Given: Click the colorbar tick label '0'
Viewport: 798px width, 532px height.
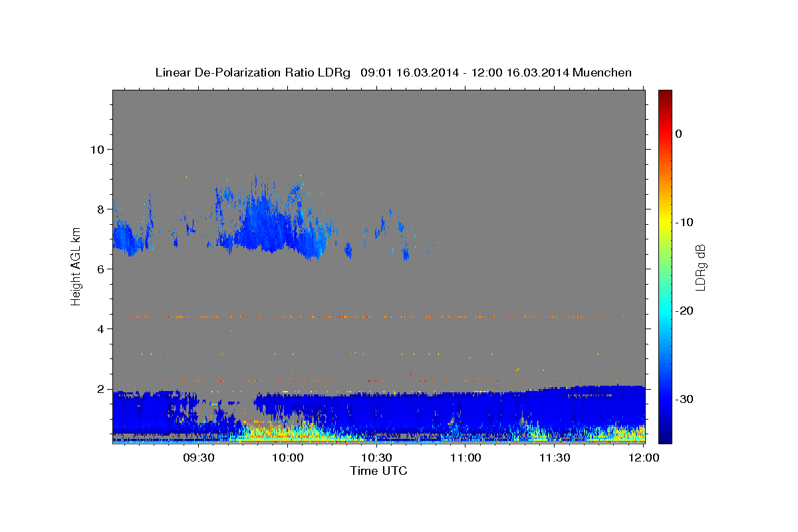Looking at the screenshot, I should click(x=679, y=134).
